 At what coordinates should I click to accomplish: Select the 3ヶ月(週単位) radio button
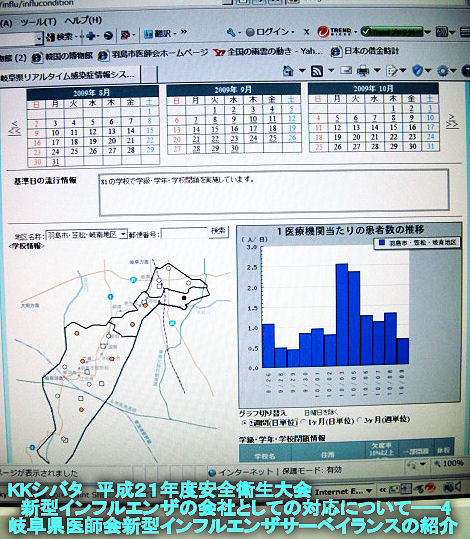[359, 420]
